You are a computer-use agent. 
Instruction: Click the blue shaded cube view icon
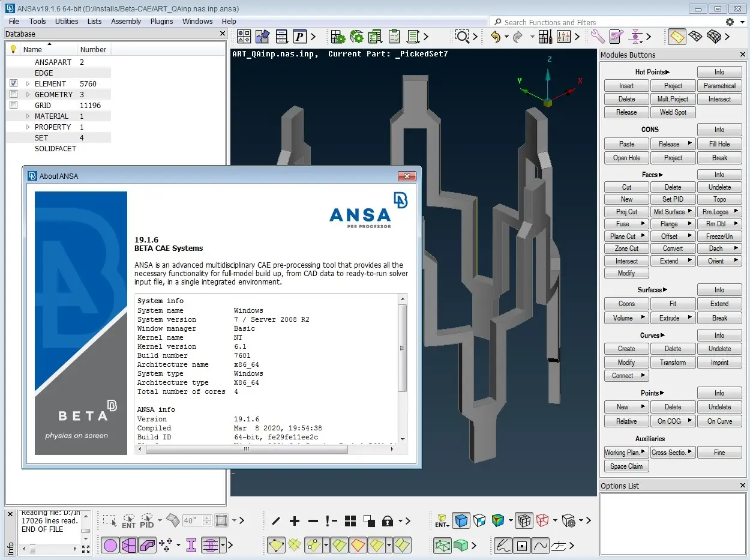(x=461, y=521)
